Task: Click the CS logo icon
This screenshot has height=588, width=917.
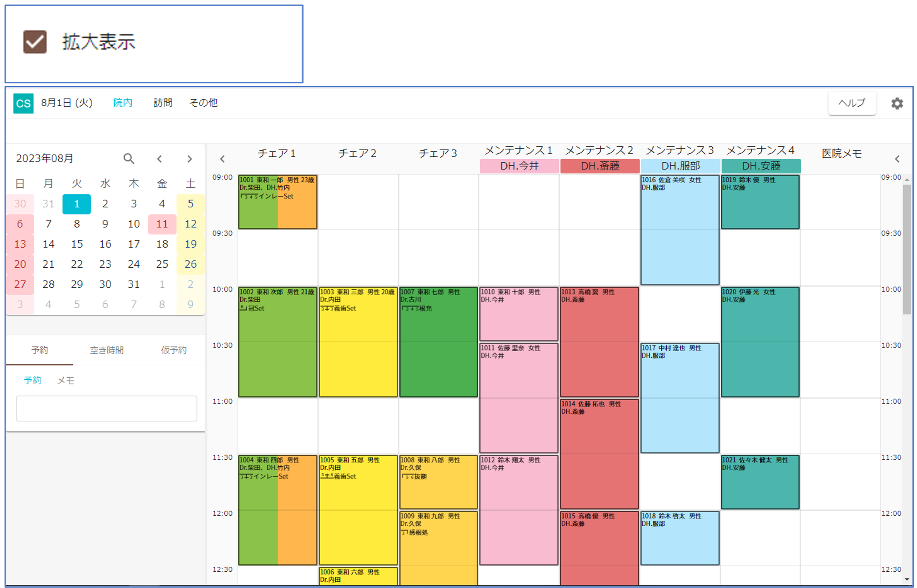Action: [23, 103]
